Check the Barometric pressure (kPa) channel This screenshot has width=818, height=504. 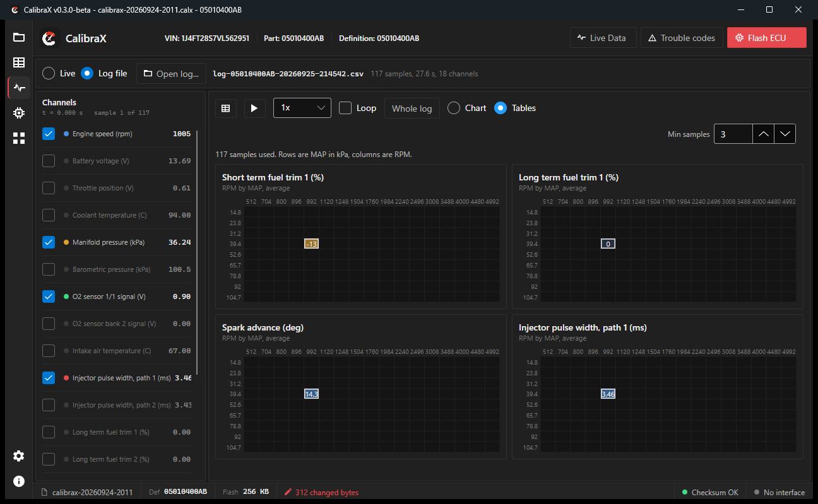(49, 269)
